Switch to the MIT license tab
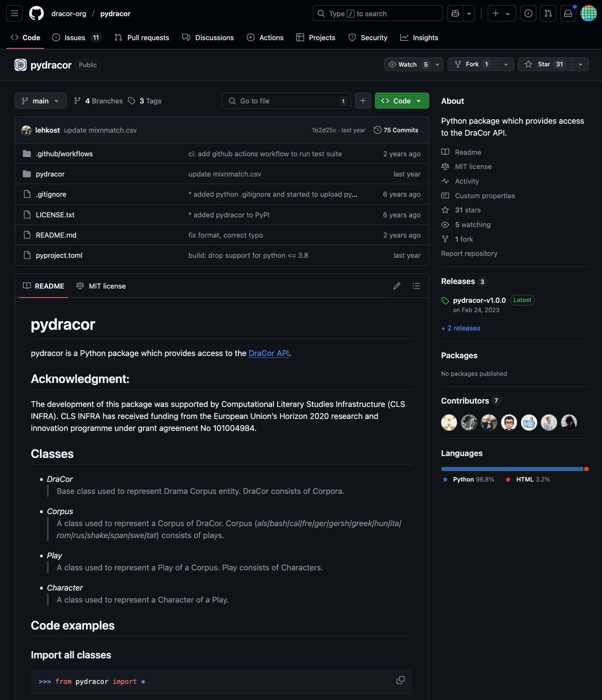The width and height of the screenshot is (602, 700). coord(101,286)
